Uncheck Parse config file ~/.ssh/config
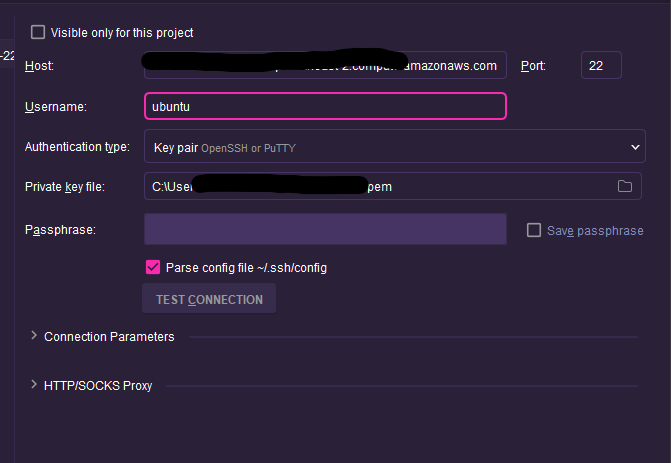The width and height of the screenshot is (671, 463). [x=153, y=267]
